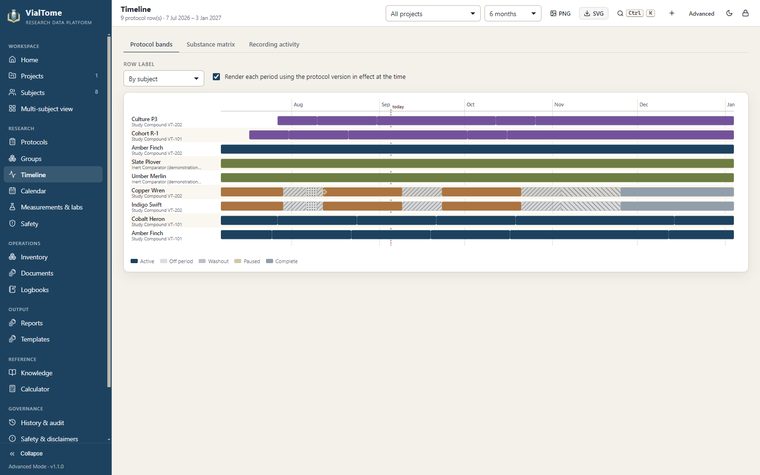Click the sidebar scrollbar
Viewport: 760px width, 475px height.
click(109, 212)
